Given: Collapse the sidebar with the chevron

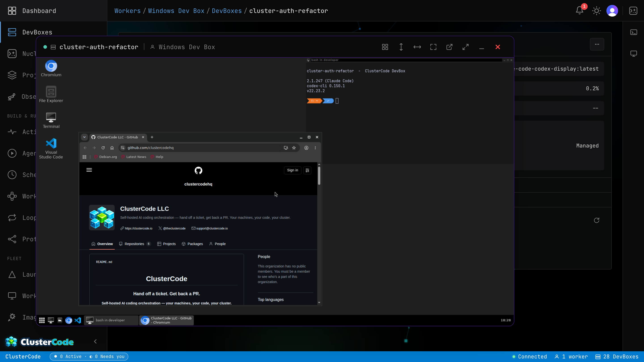Looking at the screenshot, I should tap(95, 341).
